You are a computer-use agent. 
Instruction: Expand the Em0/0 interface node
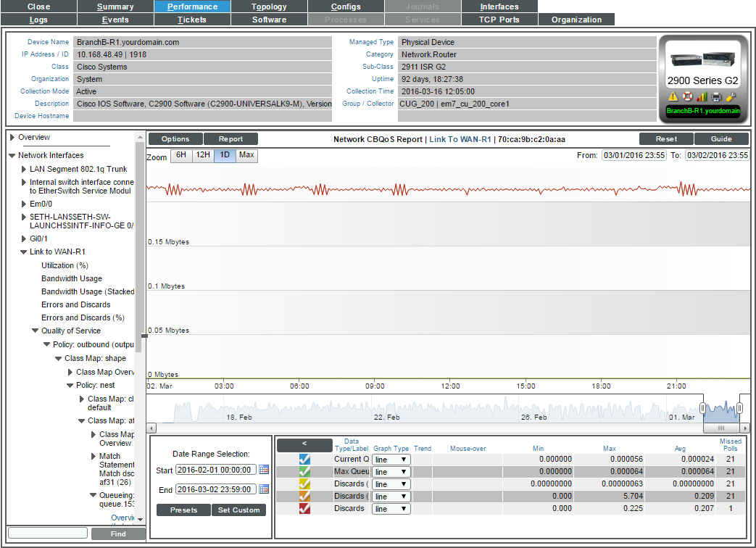point(24,204)
